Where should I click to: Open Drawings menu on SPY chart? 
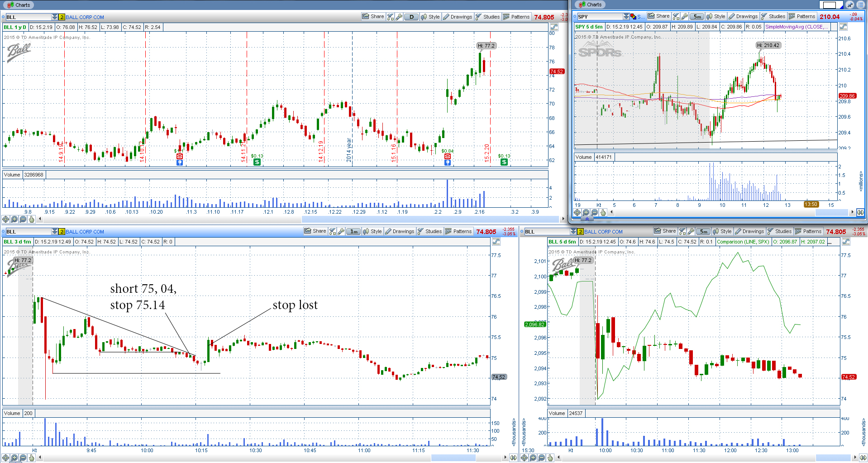click(743, 16)
